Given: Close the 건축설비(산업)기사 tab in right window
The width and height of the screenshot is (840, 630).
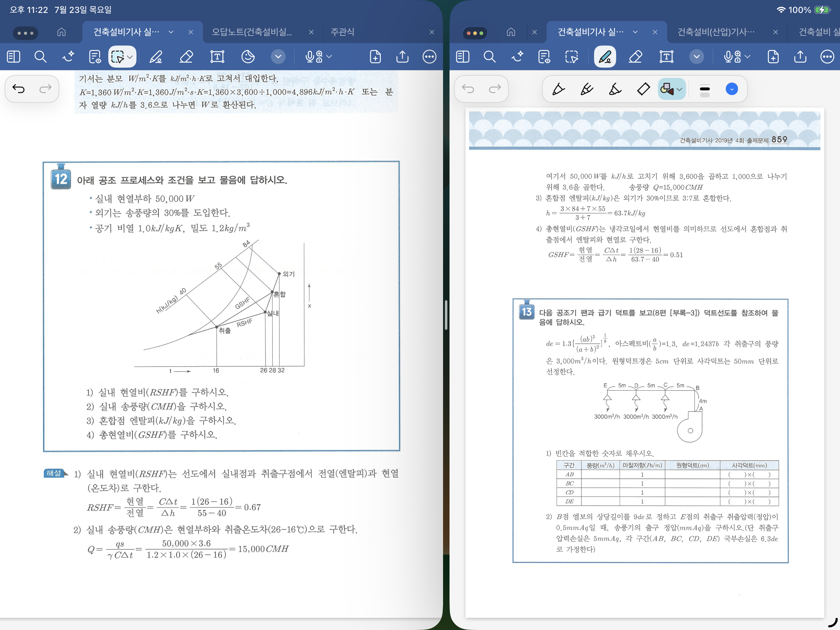Looking at the screenshot, I should (776, 32).
